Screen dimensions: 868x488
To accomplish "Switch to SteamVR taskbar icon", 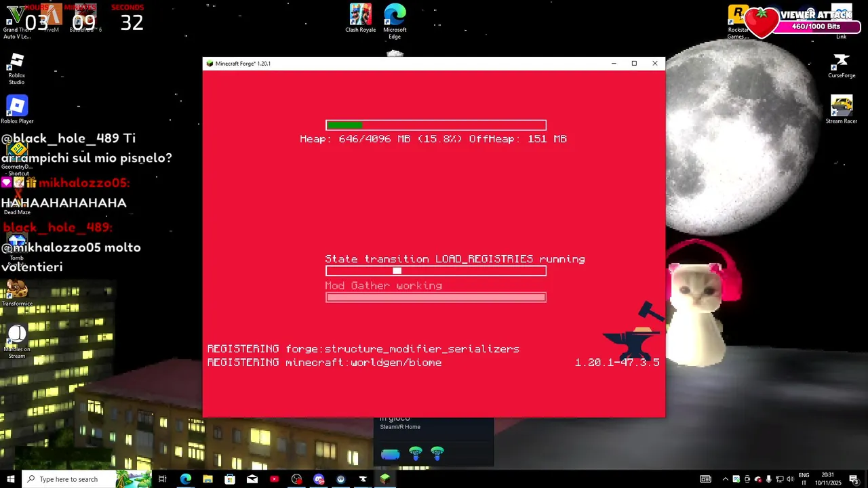I will [340, 479].
